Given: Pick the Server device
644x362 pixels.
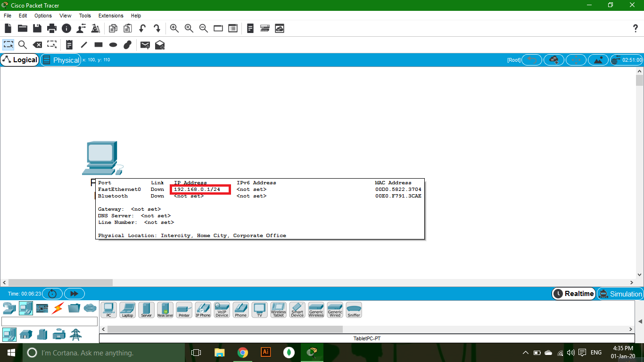Looking at the screenshot, I should click(x=146, y=310).
